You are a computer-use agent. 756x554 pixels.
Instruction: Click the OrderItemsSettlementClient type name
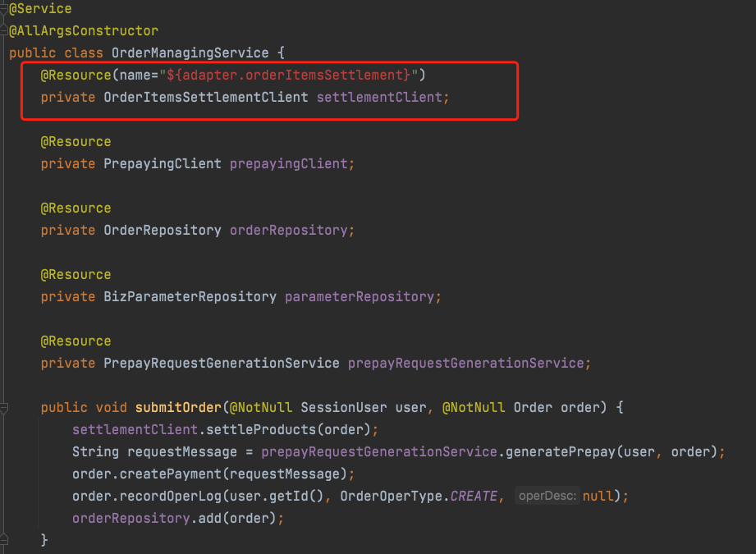click(x=206, y=98)
